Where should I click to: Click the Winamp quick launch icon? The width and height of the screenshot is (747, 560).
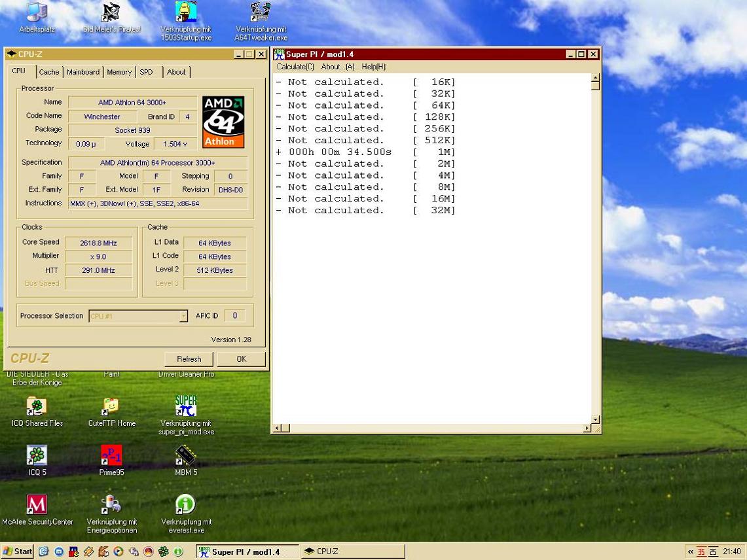88,551
